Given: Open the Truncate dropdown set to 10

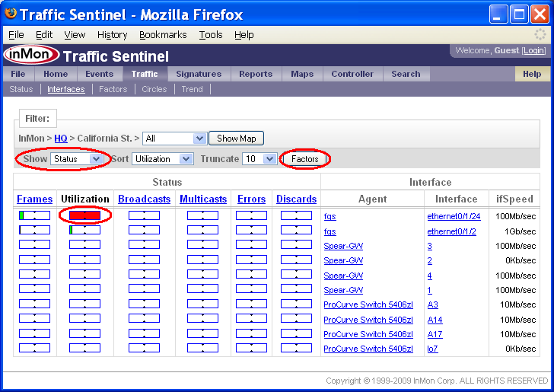Looking at the screenshot, I should point(259,159).
